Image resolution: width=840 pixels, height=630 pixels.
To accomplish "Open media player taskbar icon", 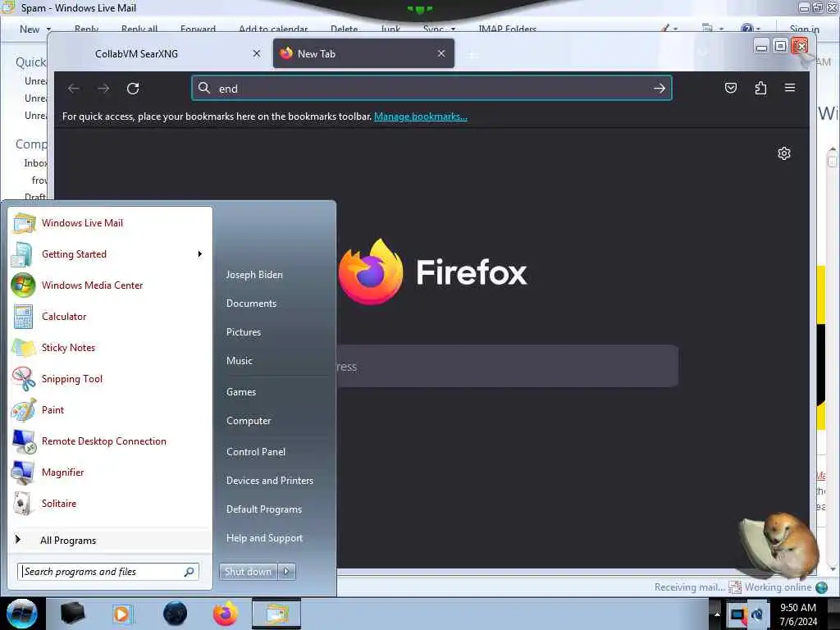I will (x=123, y=614).
